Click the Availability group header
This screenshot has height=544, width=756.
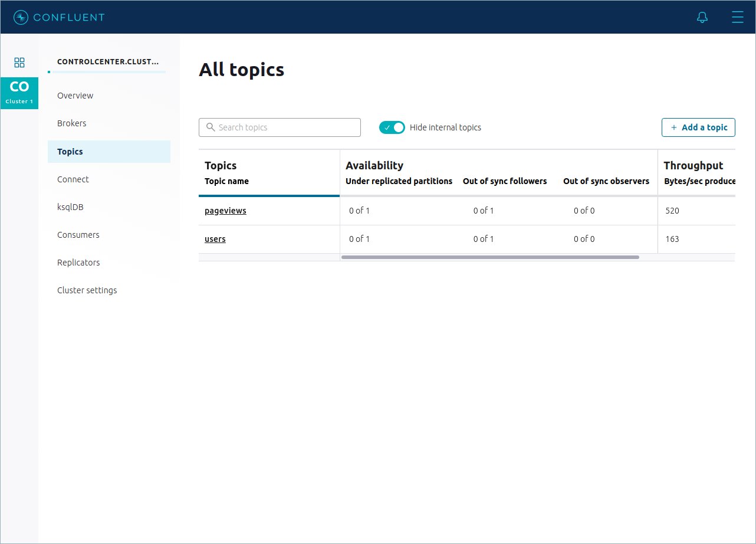click(374, 166)
